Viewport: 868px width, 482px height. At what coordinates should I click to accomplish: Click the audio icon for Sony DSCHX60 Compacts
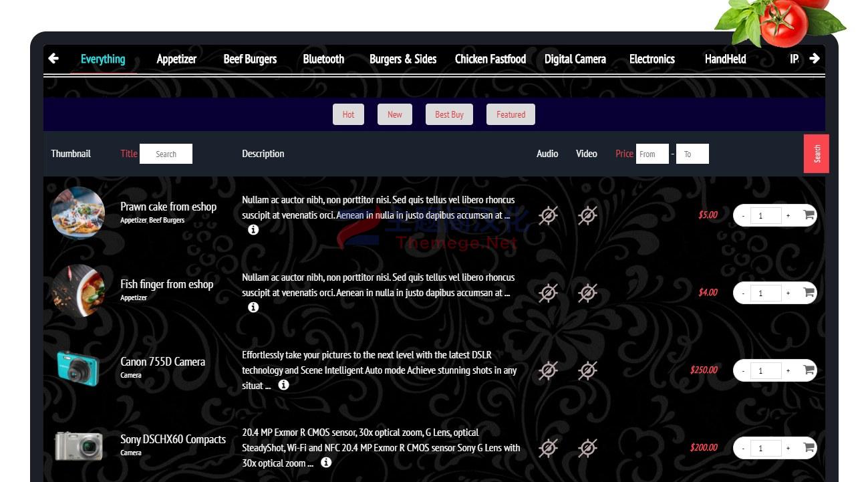pyautogui.click(x=548, y=448)
